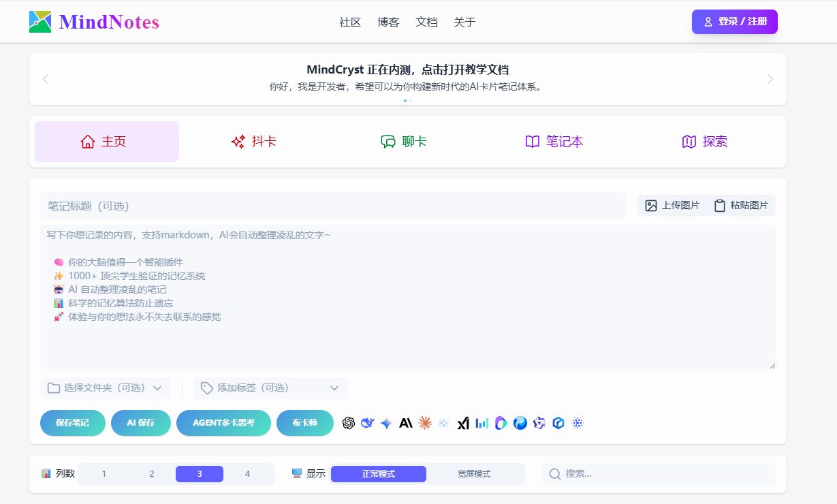This screenshot has height=504, width=837.
Task: Click the text area resize handle
Action: click(772, 366)
